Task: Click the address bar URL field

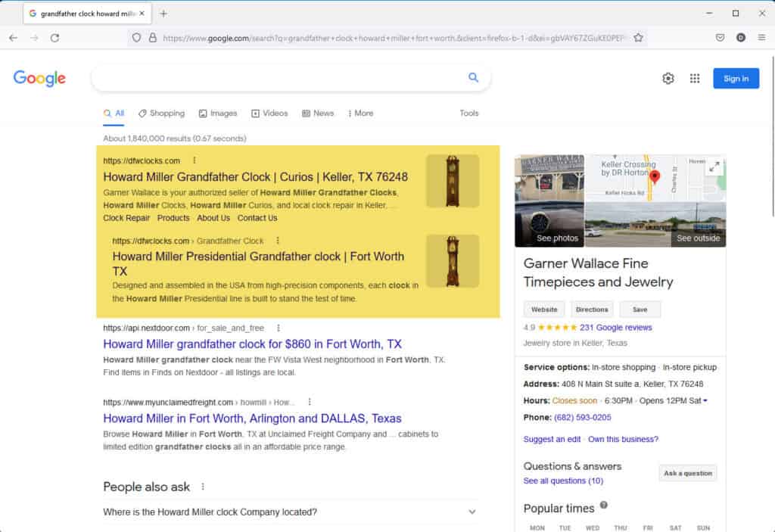Action: click(394, 38)
